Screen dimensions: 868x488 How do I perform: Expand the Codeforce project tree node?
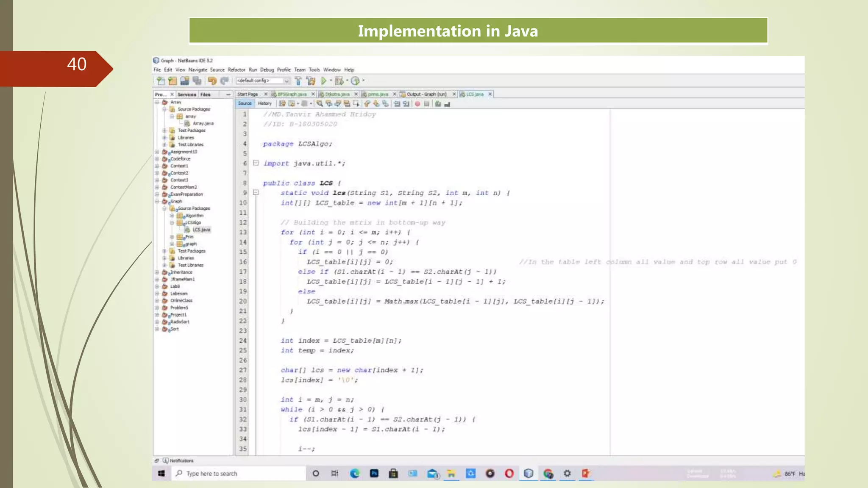[157, 159]
